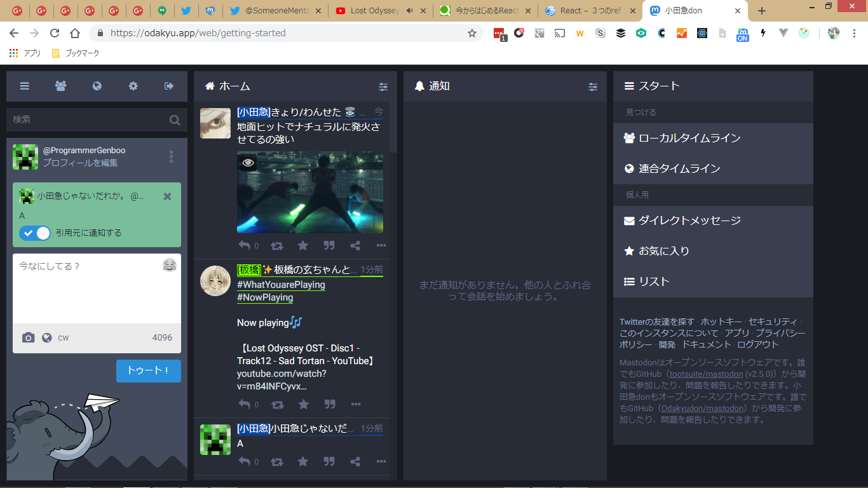Viewport: 868px width, 488px height.
Task: Open preferences via the gear icon
Action: (133, 86)
